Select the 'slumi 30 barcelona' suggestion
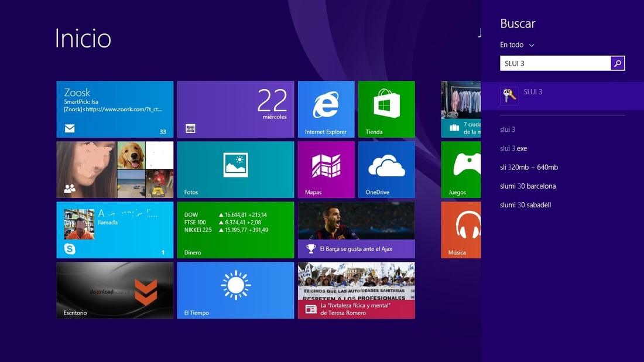This screenshot has width=644, height=362. click(x=527, y=186)
